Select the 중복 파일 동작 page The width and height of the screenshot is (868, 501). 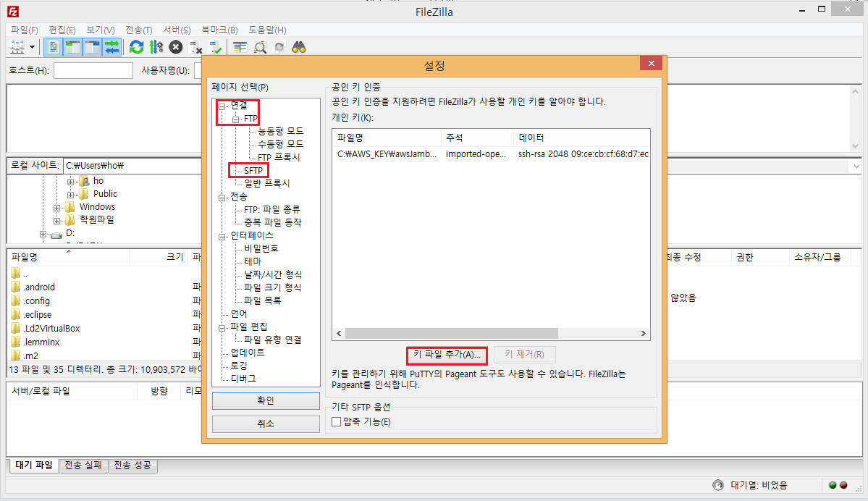[273, 222]
